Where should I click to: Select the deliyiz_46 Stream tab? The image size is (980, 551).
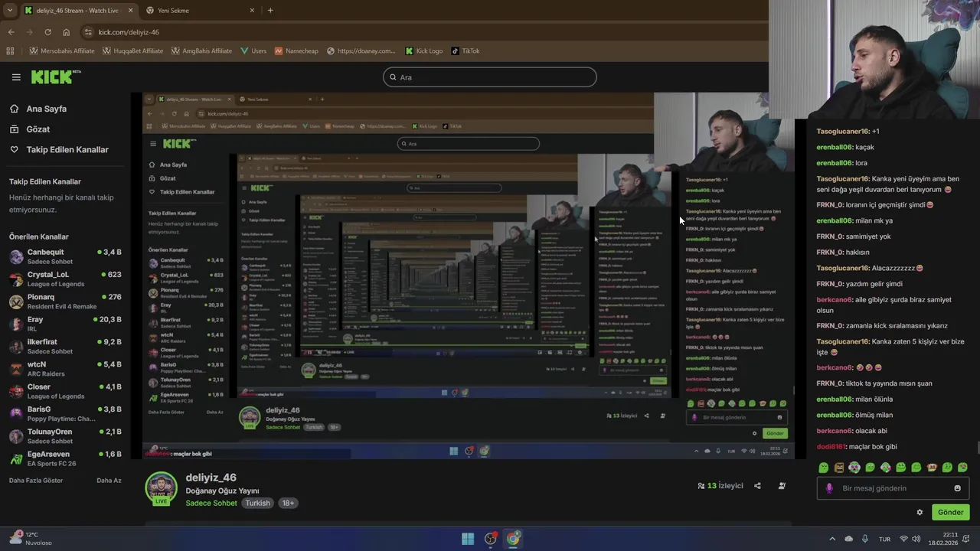(x=77, y=10)
